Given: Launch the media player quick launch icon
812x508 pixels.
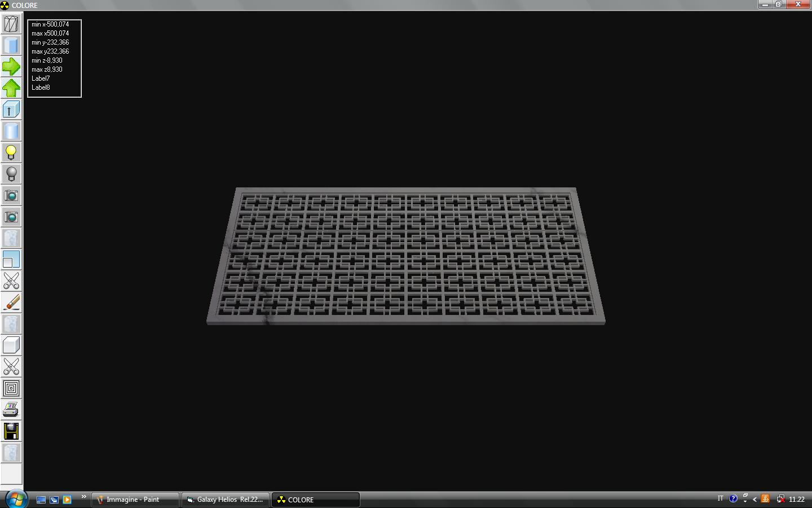Looking at the screenshot, I should (67, 500).
